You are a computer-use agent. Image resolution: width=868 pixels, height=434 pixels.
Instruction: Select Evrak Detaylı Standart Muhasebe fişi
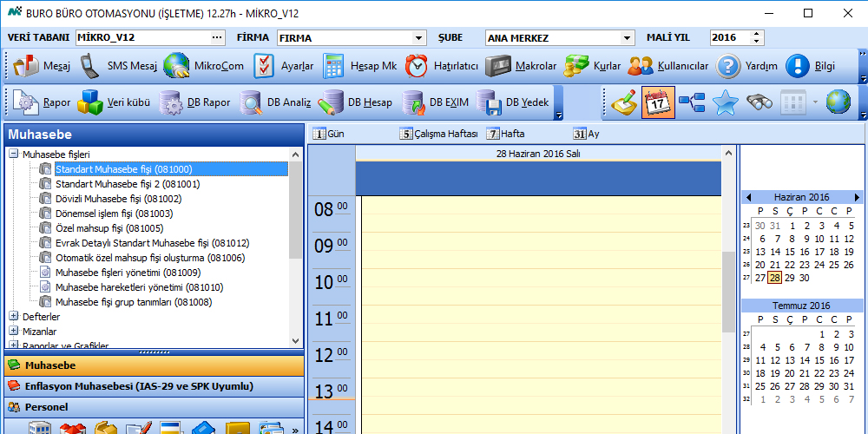152,243
